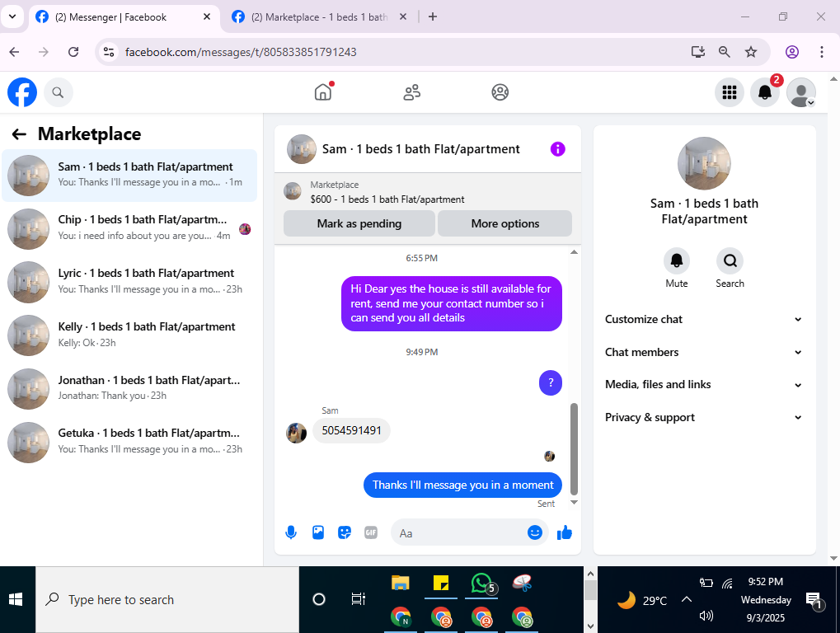
Task: Click the taskbar 'Type here to search' box
Action: pos(167,600)
